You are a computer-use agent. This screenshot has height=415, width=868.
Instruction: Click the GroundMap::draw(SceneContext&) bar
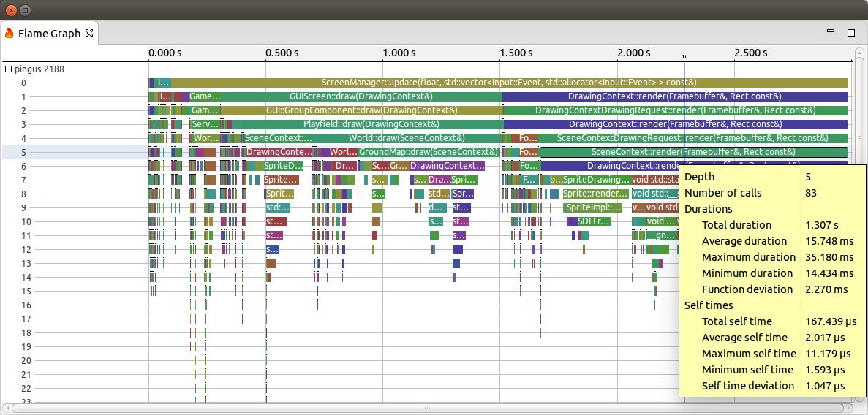point(428,152)
